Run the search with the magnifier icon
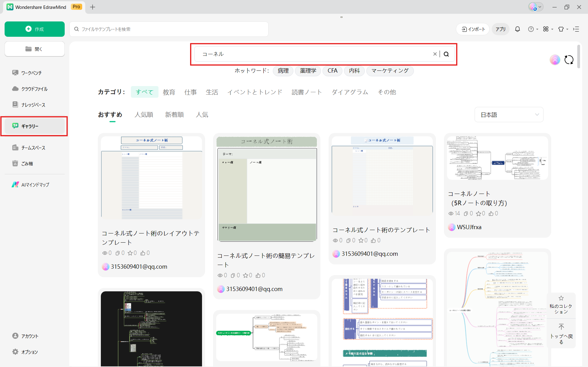Screen dimensions: 588x367 click(x=446, y=54)
